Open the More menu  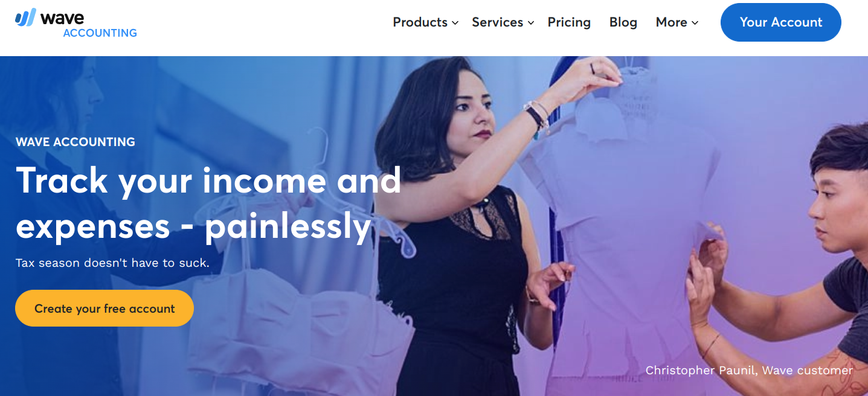pos(672,22)
